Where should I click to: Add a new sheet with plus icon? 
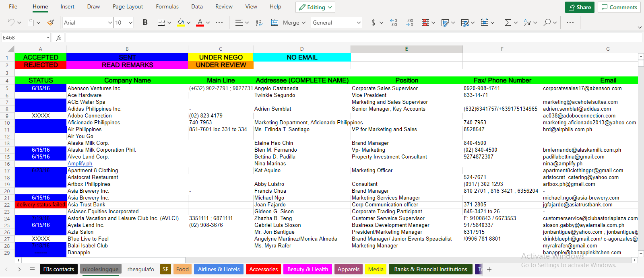coord(489,270)
